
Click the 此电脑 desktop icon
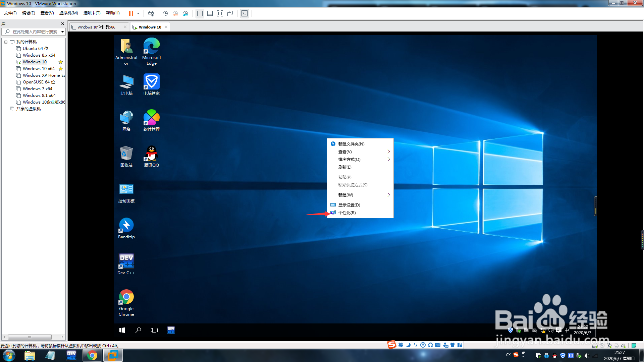coord(126,85)
